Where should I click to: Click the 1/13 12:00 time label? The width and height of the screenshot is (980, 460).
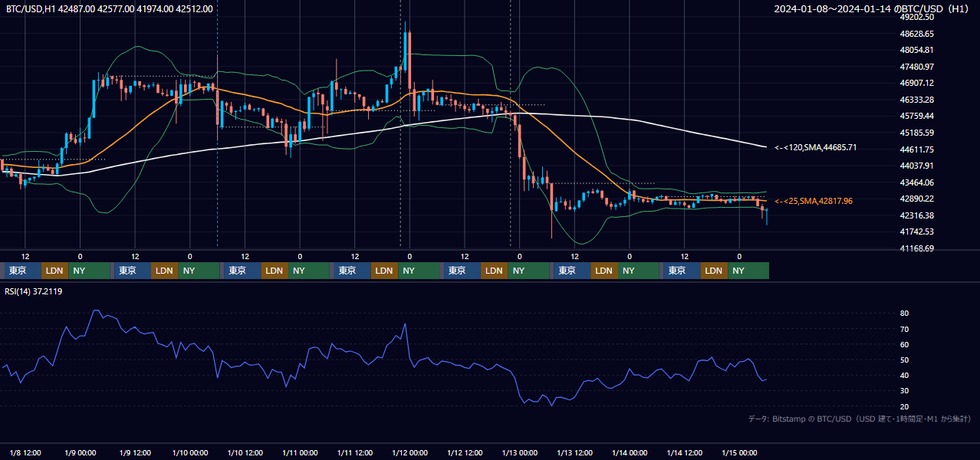tap(574, 452)
